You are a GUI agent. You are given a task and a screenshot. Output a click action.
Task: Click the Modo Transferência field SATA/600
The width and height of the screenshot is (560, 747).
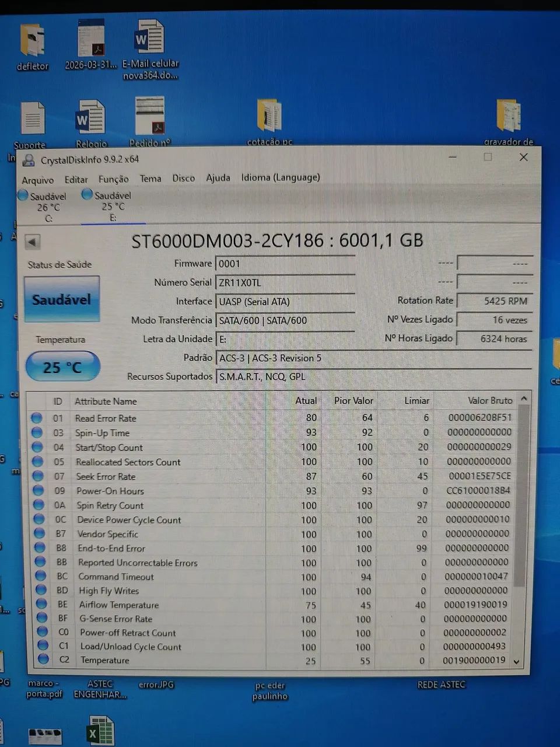point(285,320)
